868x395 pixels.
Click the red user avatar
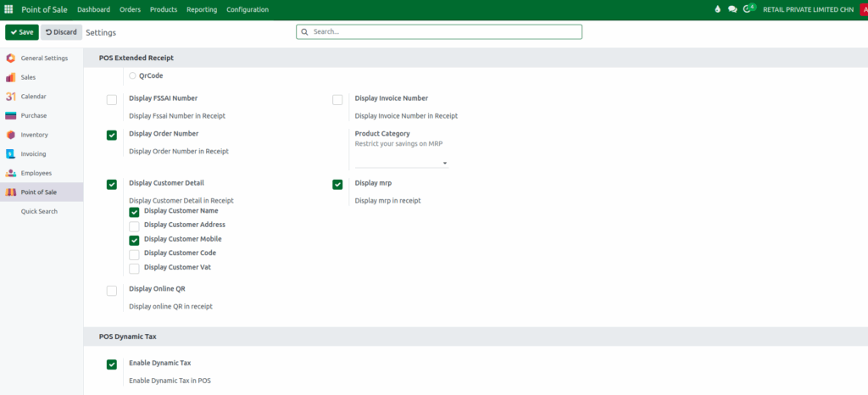[864, 9]
